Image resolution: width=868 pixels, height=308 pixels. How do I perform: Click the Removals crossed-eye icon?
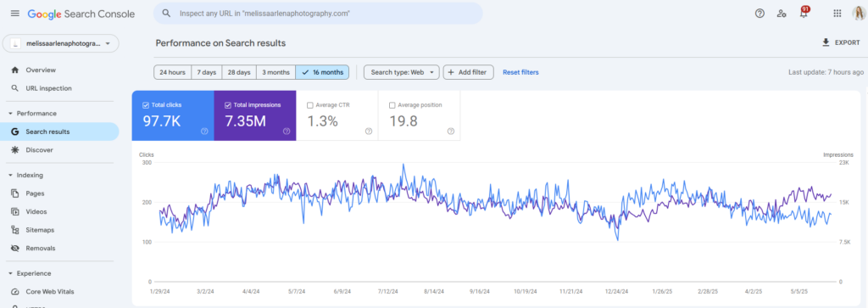[x=15, y=248]
